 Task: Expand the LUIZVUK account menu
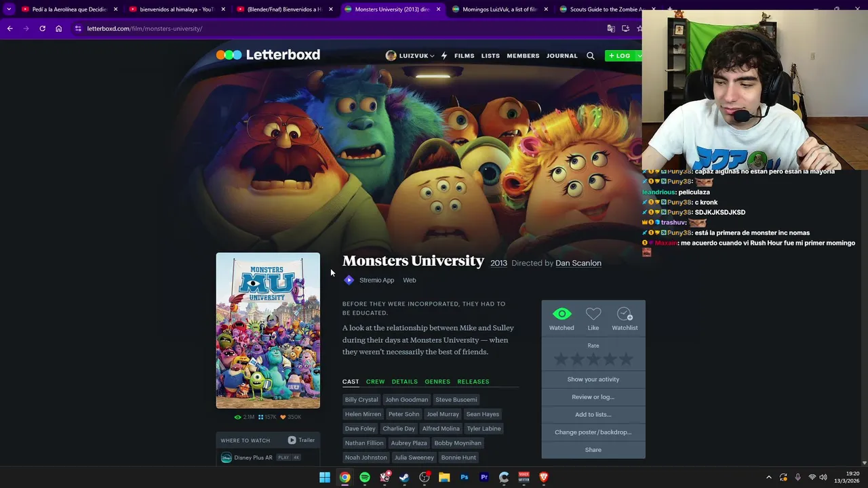(x=410, y=56)
